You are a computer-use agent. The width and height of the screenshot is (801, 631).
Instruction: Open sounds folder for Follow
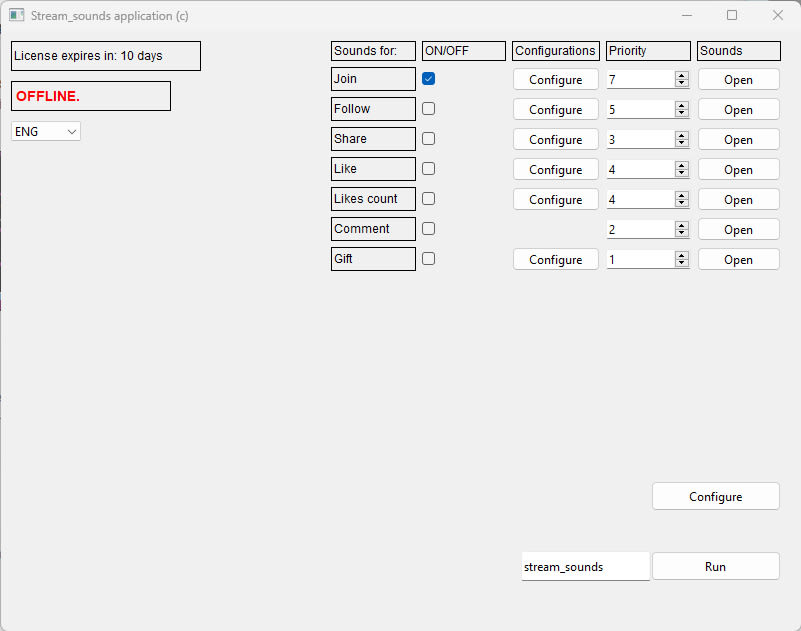click(738, 109)
